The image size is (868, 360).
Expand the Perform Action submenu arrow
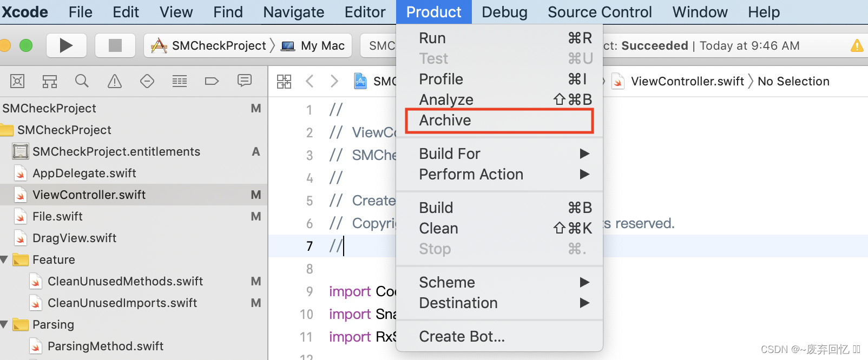point(584,175)
